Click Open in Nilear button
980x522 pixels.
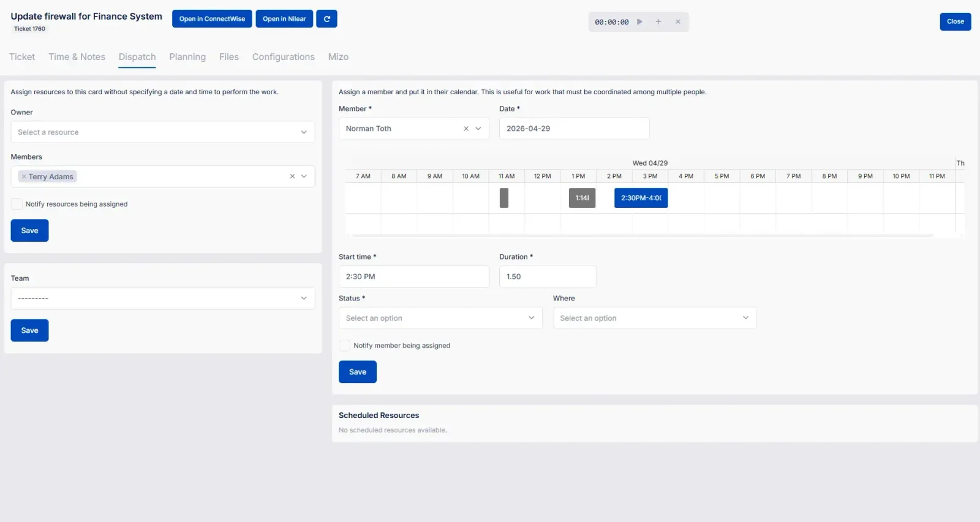pos(284,19)
